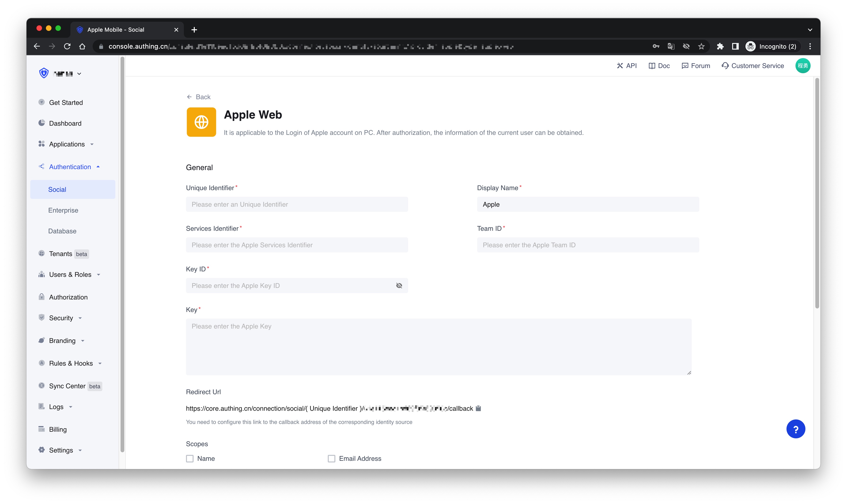Expand the Users & Roles section
Screen dimensions: 847x504
pos(70,274)
